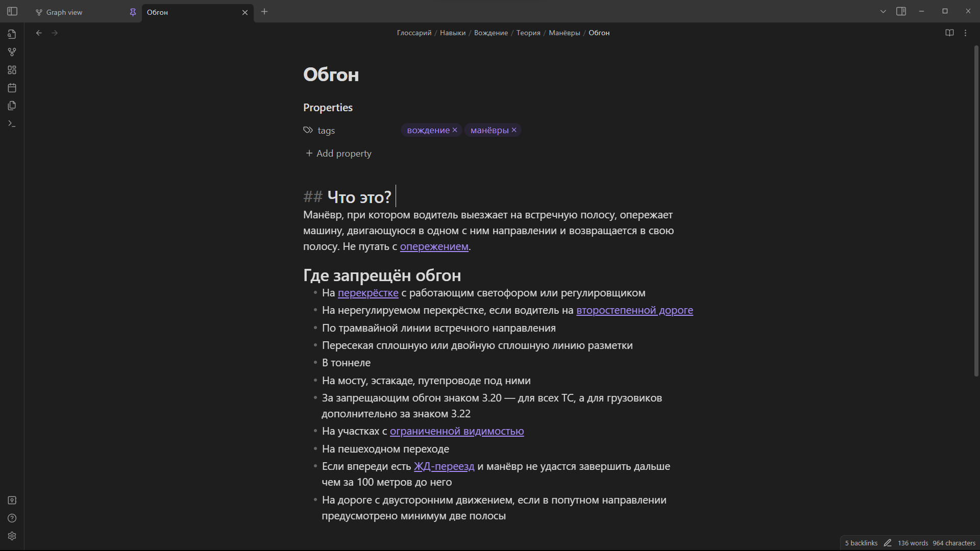Click the vertical scrollbar of the note
The height and width of the screenshot is (551, 980).
pos(976,211)
